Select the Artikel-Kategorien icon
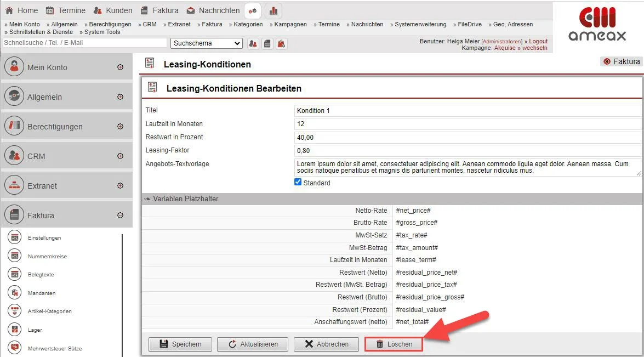644x357 pixels. 15,311
